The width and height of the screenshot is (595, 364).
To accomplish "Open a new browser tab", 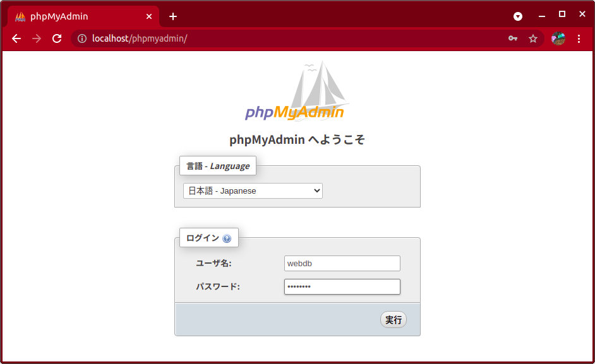I will click(173, 16).
